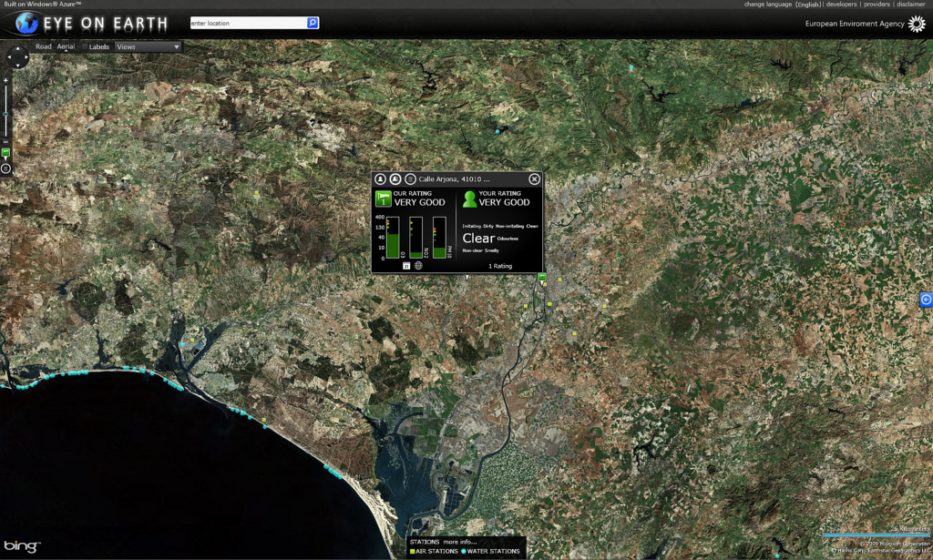933x560 pixels.
Task: Pan the map up with top arrow
Action: [17, 49]
